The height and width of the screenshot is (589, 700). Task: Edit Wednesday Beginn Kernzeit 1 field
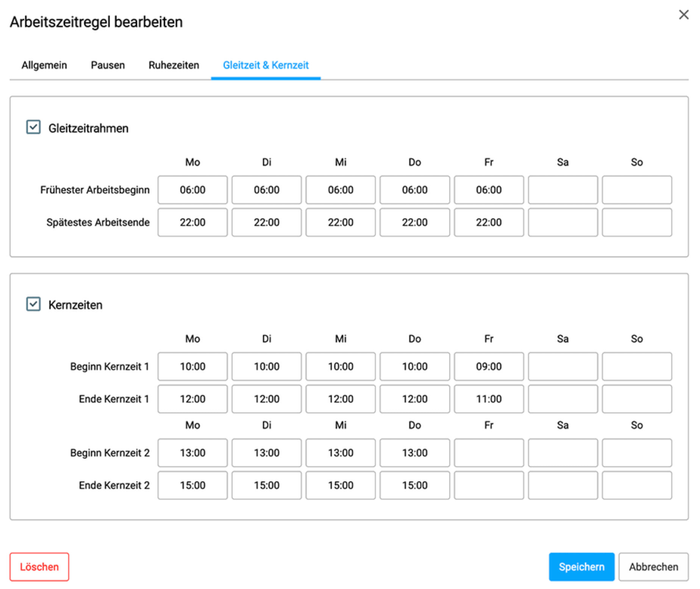pyautogui.click(x=341, y=367)
